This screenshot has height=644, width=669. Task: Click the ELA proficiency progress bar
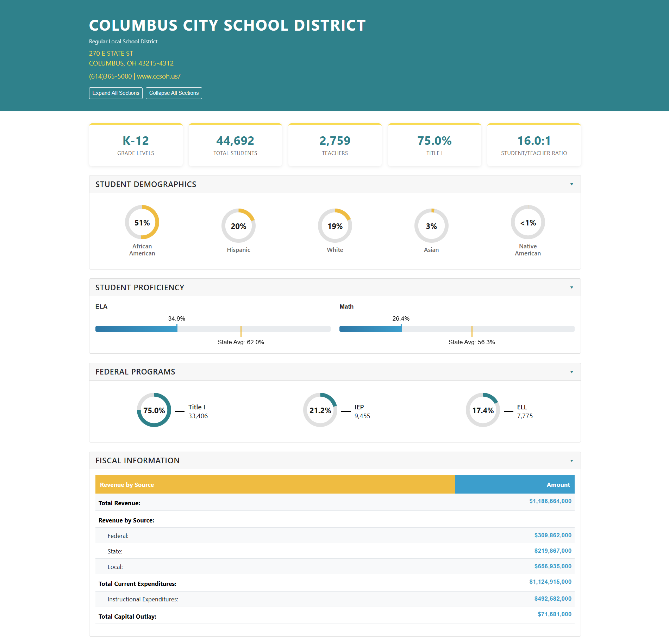(x=213, y=329)
